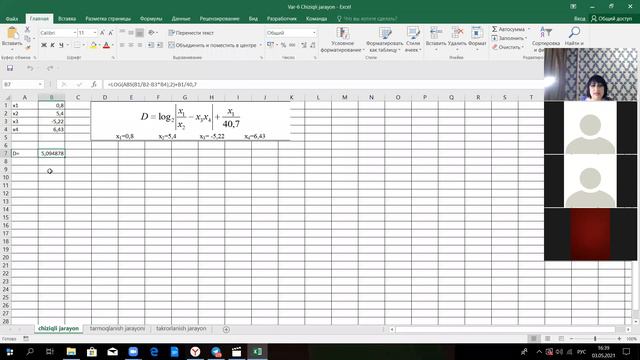Set middle vertical alignment

pos(131,33)
